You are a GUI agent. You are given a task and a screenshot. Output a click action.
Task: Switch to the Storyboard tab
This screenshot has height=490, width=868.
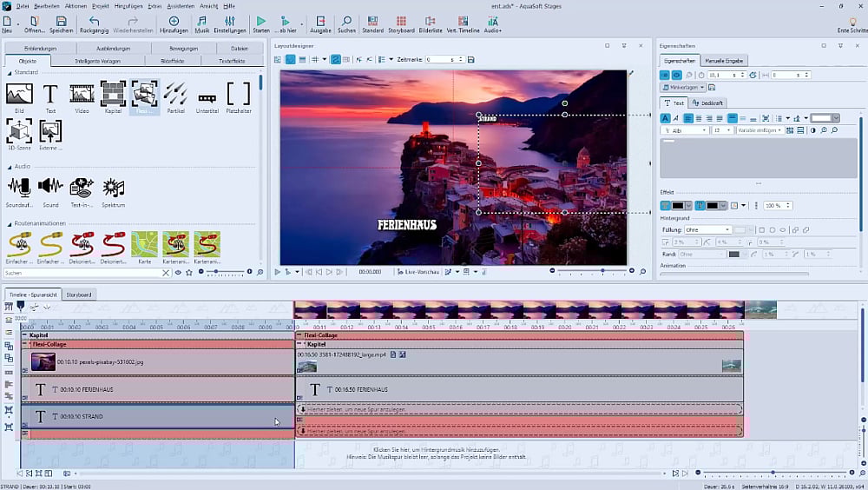pyautogui.click(x=79, y=295)
